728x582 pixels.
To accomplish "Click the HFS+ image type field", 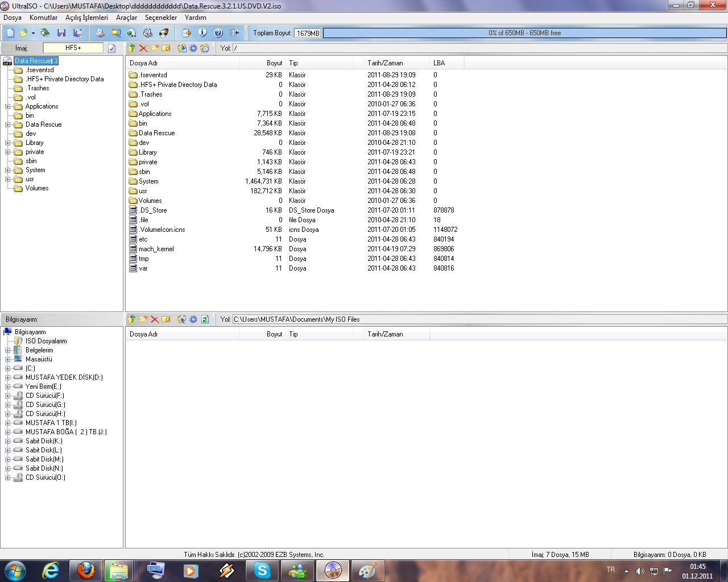I will 73,48.
